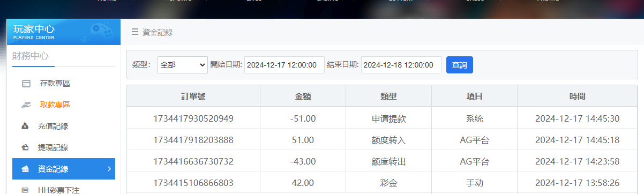This screenshot has height=194, width=644.
Task: Click the 財務中心 section heading
Action: tap(30, 56)
